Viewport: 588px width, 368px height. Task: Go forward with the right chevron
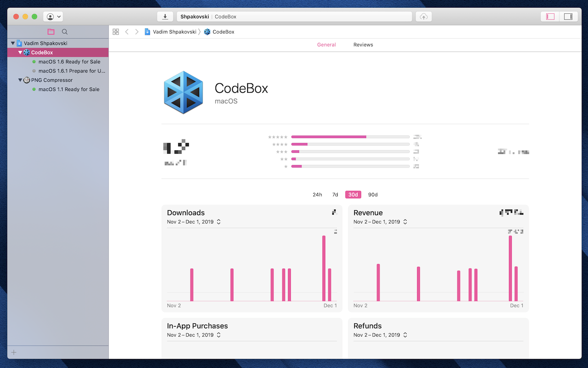click(136, 32)
